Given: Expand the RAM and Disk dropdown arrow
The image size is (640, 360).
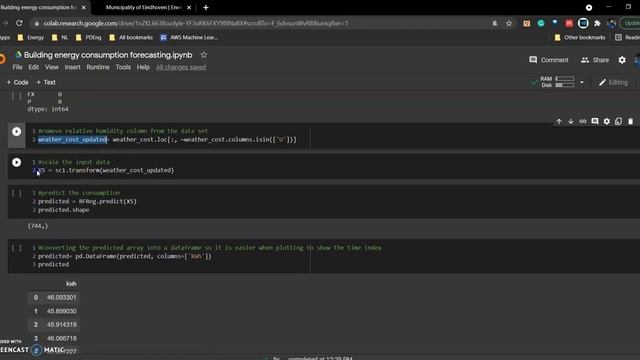Looking at the screenshot, I should pyautogui.click(x=582, y=82).
